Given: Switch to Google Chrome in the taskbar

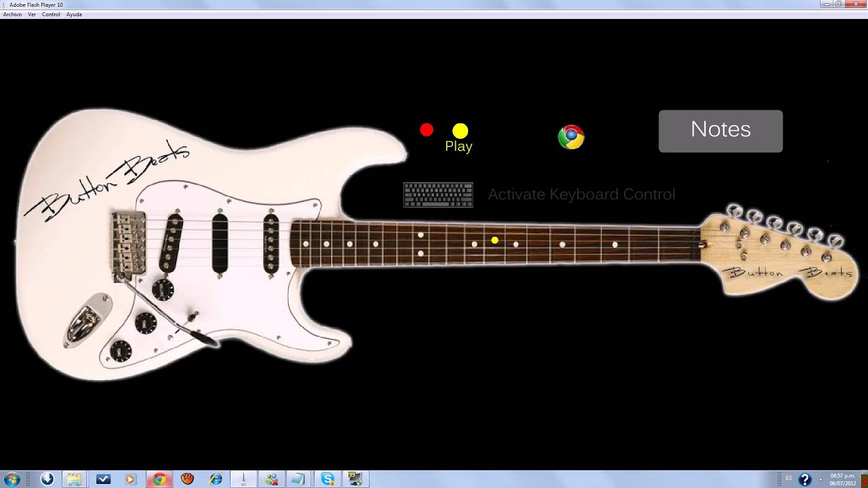Looking at the screenshot, I should 159,479.
